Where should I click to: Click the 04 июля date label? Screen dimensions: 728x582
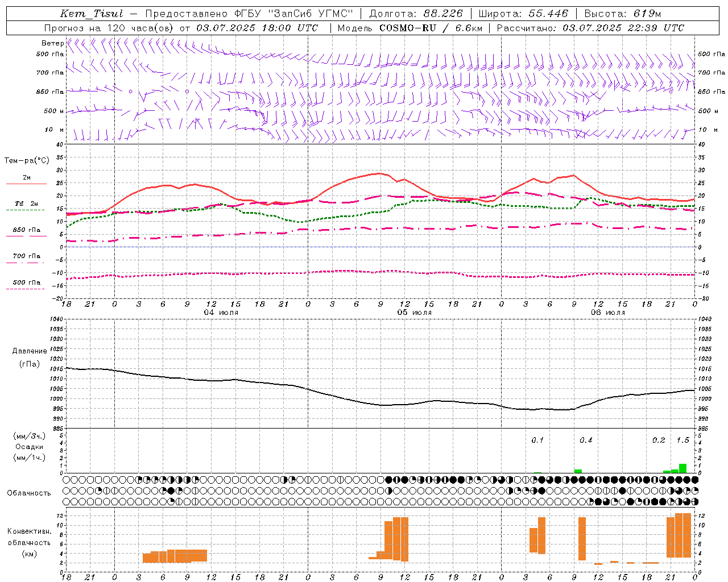point(221,313)
